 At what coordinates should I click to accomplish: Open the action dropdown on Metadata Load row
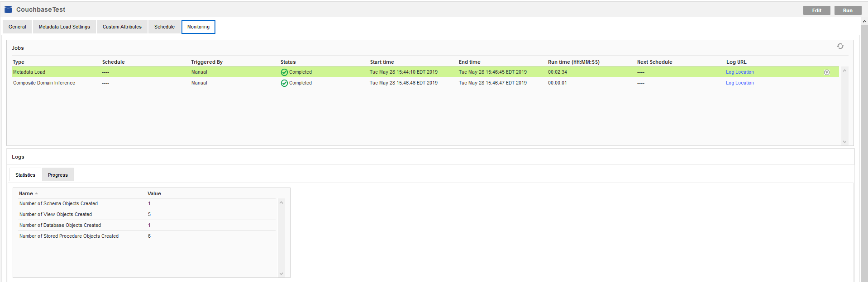(x=826, y=72)
